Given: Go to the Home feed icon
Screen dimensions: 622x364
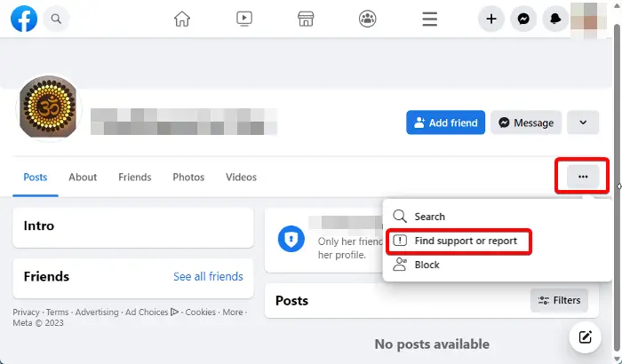Looking at the screenshot, I should [x=182, y=19].
